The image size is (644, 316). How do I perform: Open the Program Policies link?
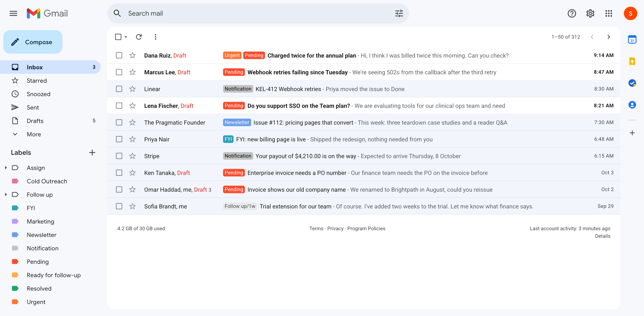click(366, 229)
